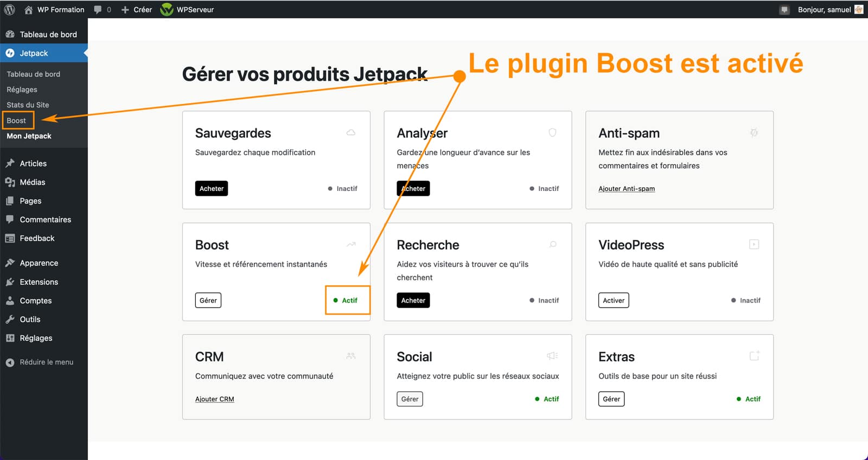Screen dimensions: 868x460
Task: Click Acheter button in Recherche card
Action: tap(413, 301)
